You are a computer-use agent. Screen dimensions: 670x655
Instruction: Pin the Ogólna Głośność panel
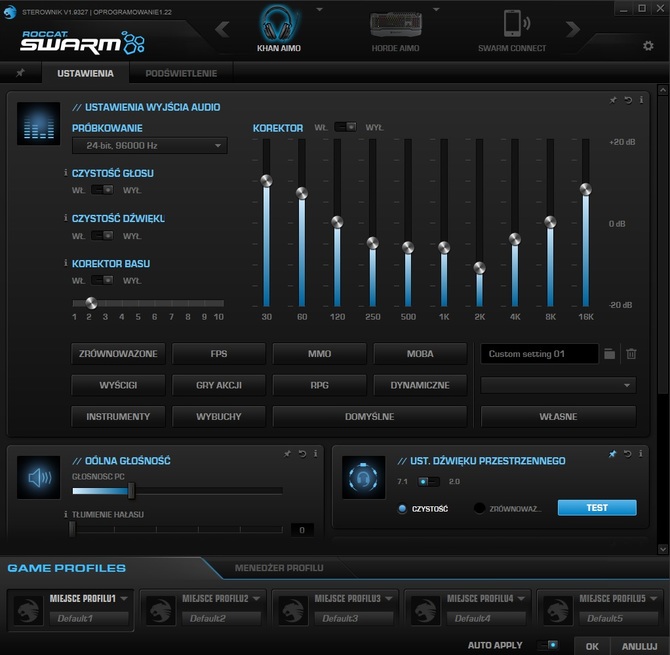287,454
